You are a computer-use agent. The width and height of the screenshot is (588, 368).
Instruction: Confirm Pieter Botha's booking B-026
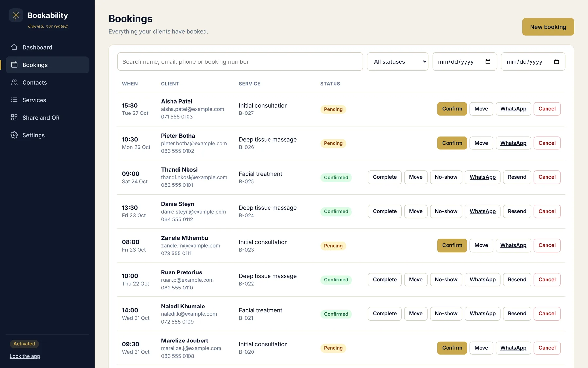(452, 143)
